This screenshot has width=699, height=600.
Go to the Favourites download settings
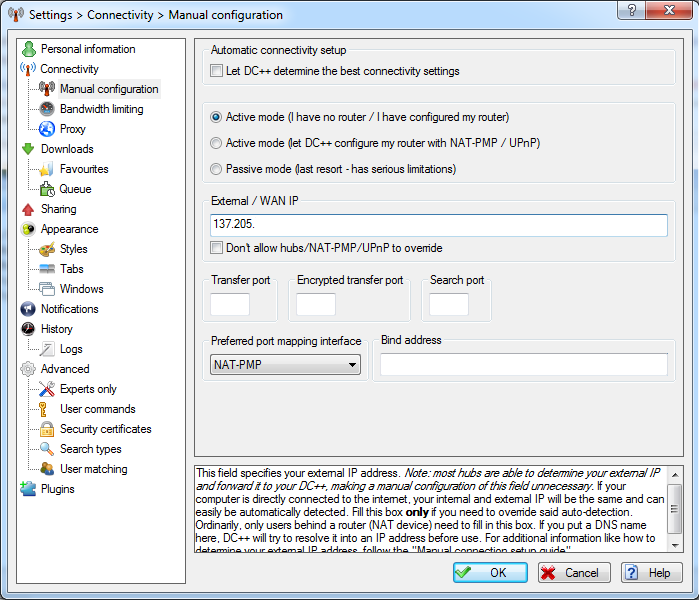point(84,169)
